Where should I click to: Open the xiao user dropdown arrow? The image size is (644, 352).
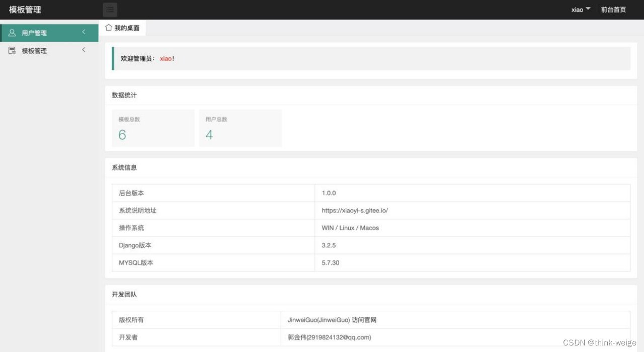588,9
